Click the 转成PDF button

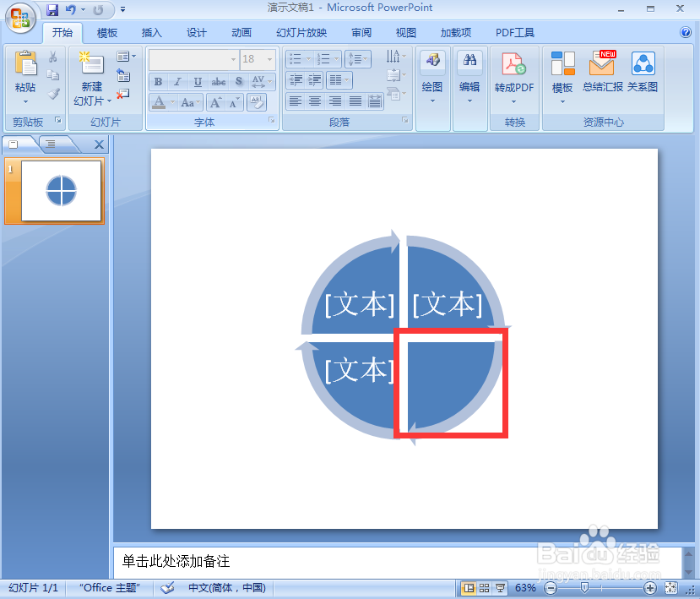pyautogui.click(x=514, y=77)
